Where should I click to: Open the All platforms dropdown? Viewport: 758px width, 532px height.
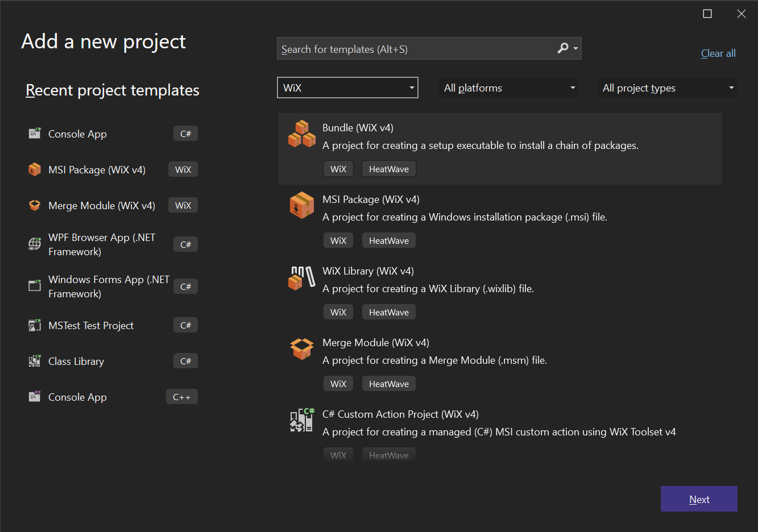coord(573,88)
